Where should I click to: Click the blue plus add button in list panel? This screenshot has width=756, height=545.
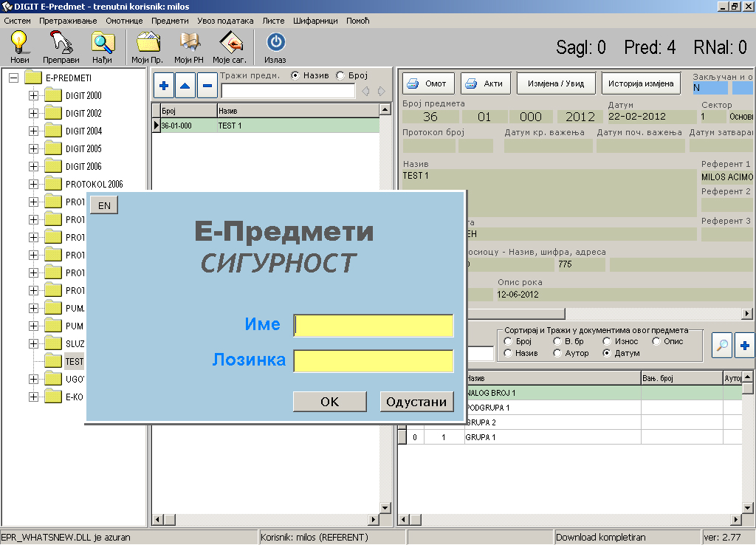pos(164,86)
